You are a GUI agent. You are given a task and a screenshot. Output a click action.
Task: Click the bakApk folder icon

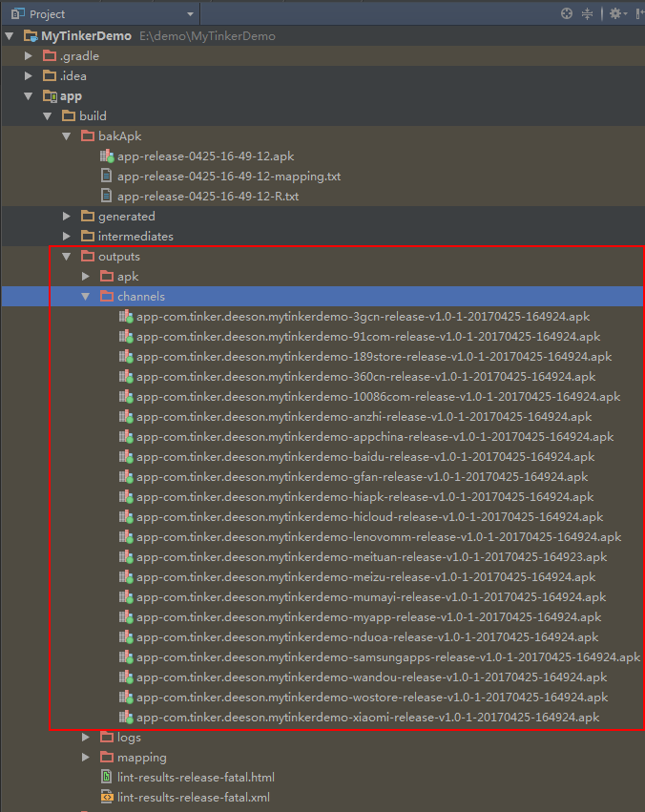(88, 136)
